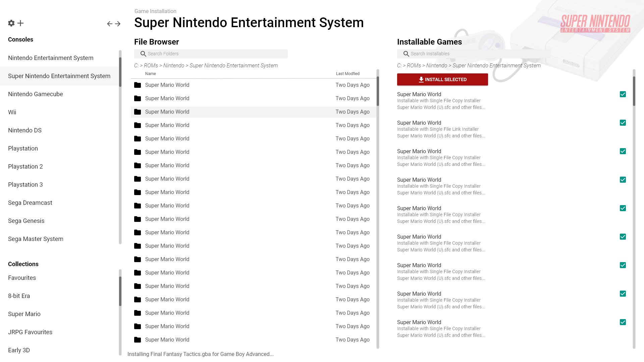
Task: Toggle checkbox for Single File Link Installer entry
Action: pos(623,123)
